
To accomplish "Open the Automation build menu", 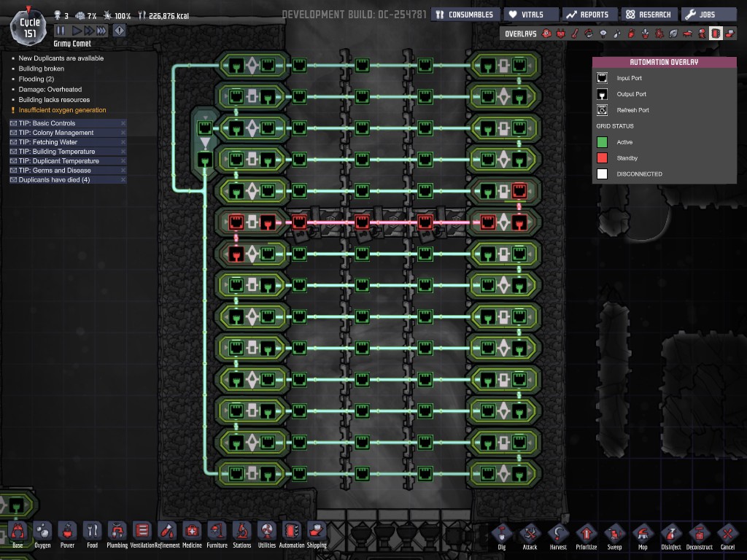I will 291,532.
